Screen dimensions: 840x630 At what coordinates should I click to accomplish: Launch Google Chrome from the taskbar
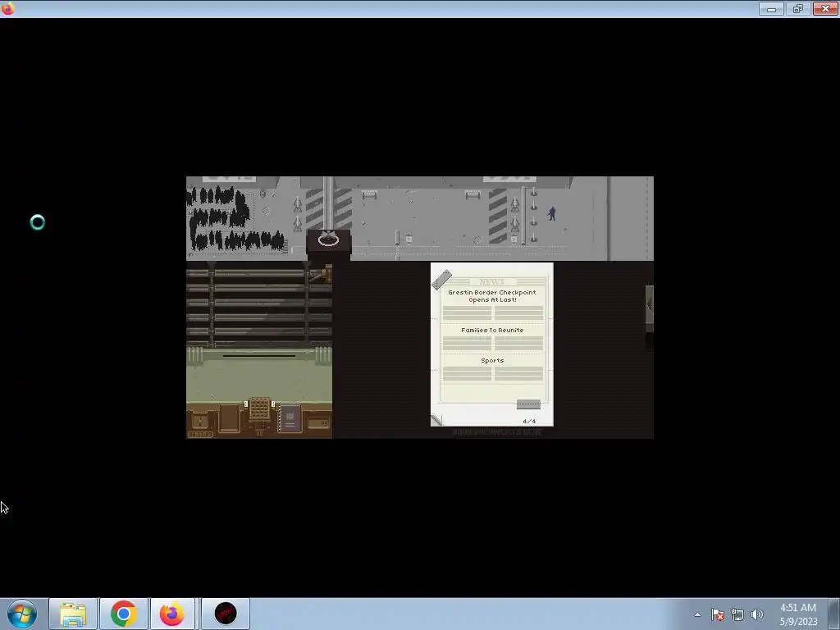123,614
